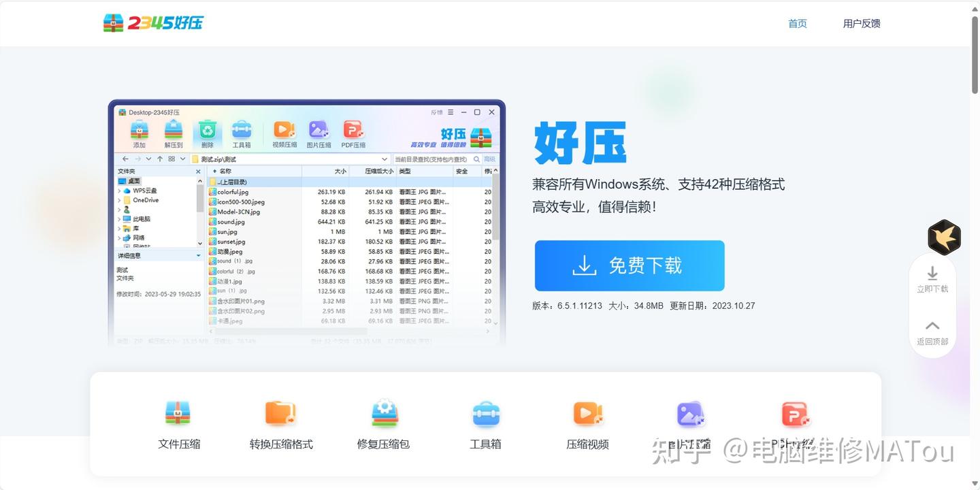The image size is (980, 490).
Task: Select the 压缩视频 feature icon
Action: [x=588, y=413]
